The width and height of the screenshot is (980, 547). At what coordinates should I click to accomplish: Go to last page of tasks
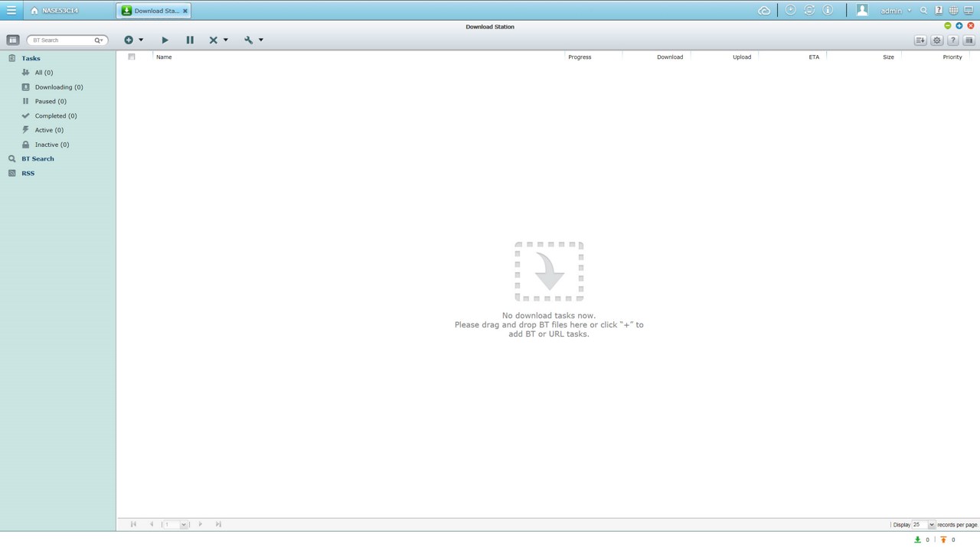pos(218,524)
